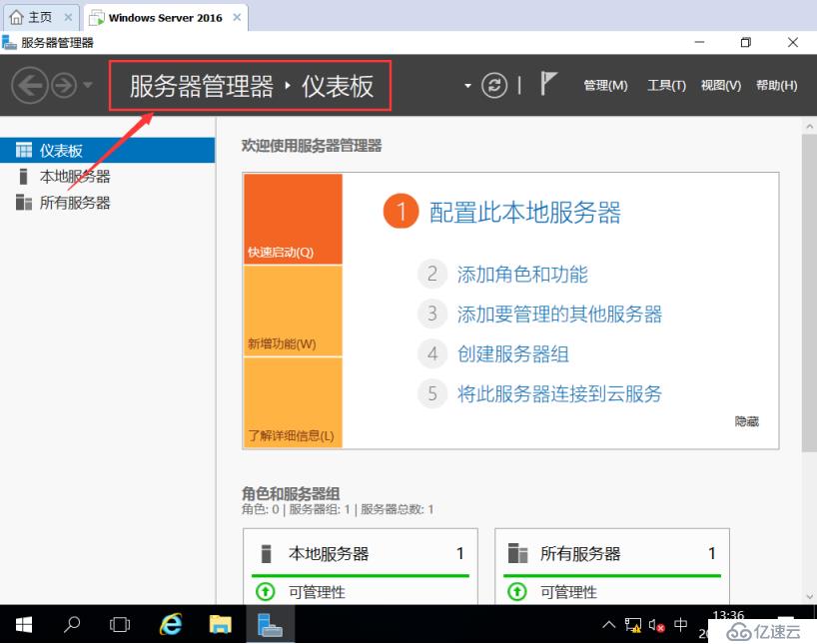Viewport: 817px width, 644px height.
Task: Click the server icon in 所有服务器 tile
Action: click(x=518, y=553)
